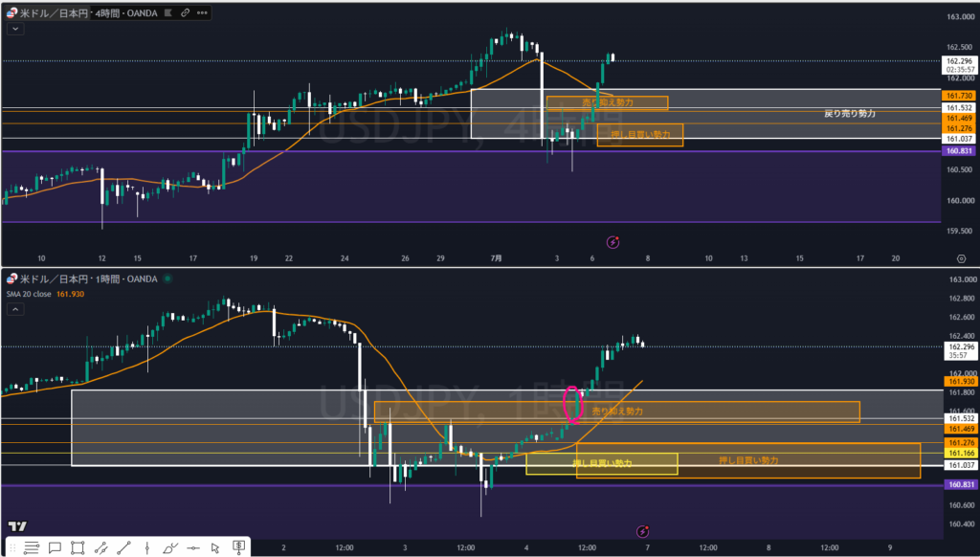Select the arrow cursor tool

pos(215,548)
